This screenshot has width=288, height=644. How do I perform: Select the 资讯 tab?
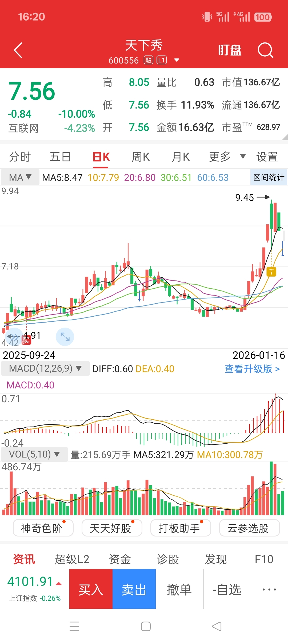tap(24, 559)
